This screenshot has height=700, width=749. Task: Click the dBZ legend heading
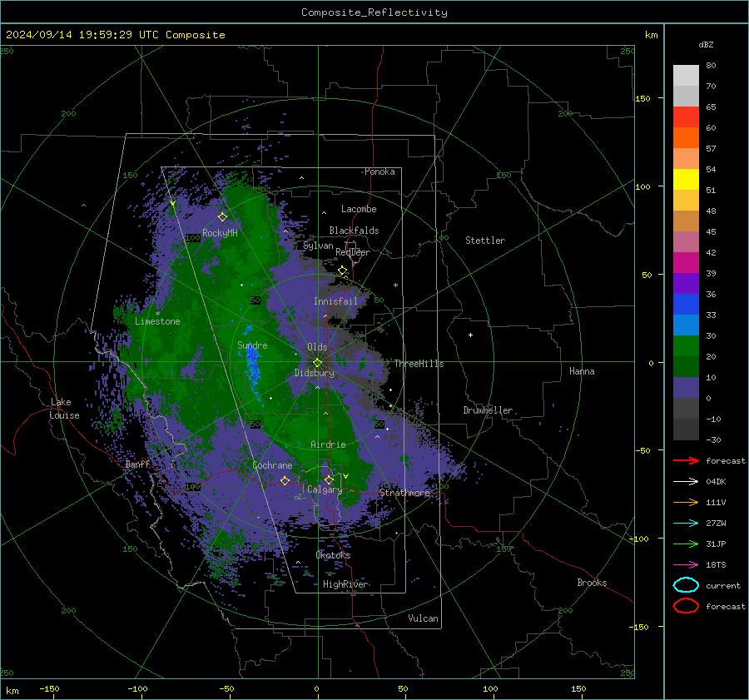706,45
